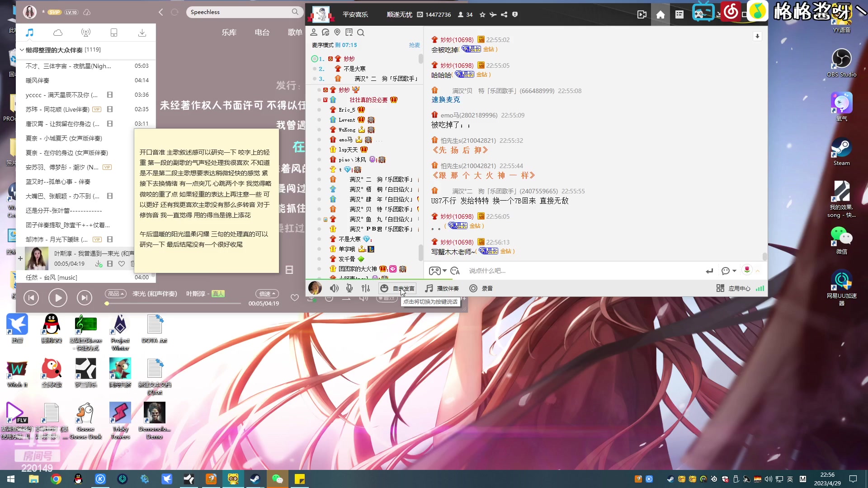Switch to the 电台 tab
This screenshot has height=488, width=868.
[x=262, y=33]
